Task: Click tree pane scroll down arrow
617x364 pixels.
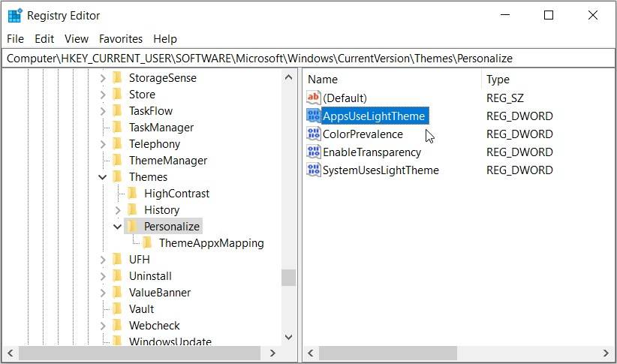Action: click(288, 337)
